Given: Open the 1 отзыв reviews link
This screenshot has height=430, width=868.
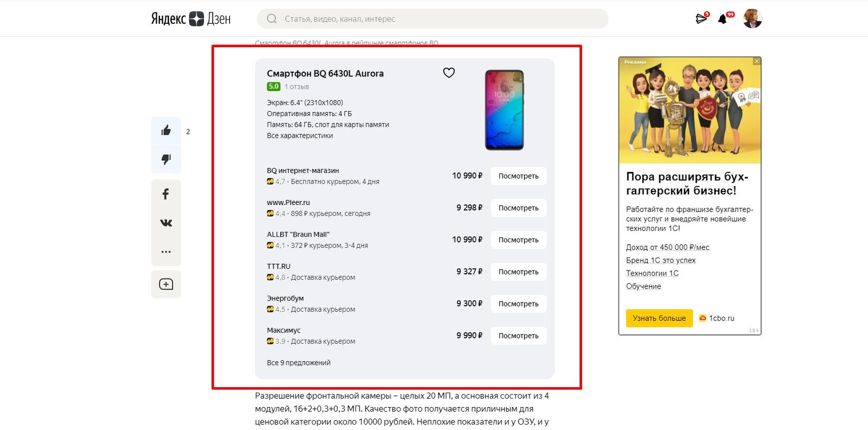Looking at the screenshot, I should (297, 87).
